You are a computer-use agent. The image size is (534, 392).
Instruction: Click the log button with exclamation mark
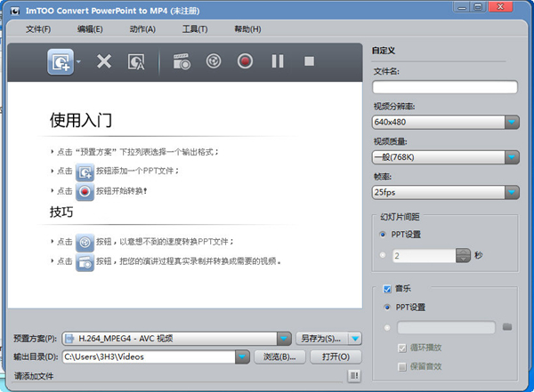pos(354,376)
